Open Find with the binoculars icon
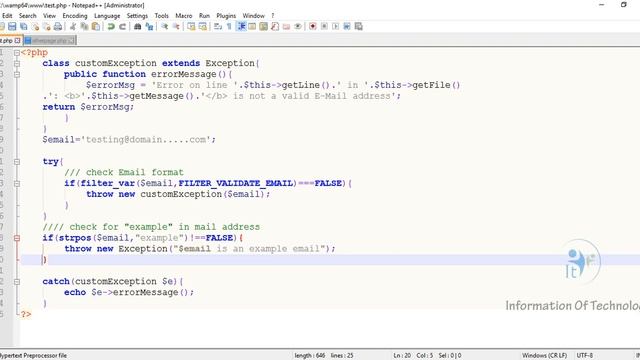Image resolution: width=640 pixels, height=360 pixels. pyautogui.click(x=138, y=27)
